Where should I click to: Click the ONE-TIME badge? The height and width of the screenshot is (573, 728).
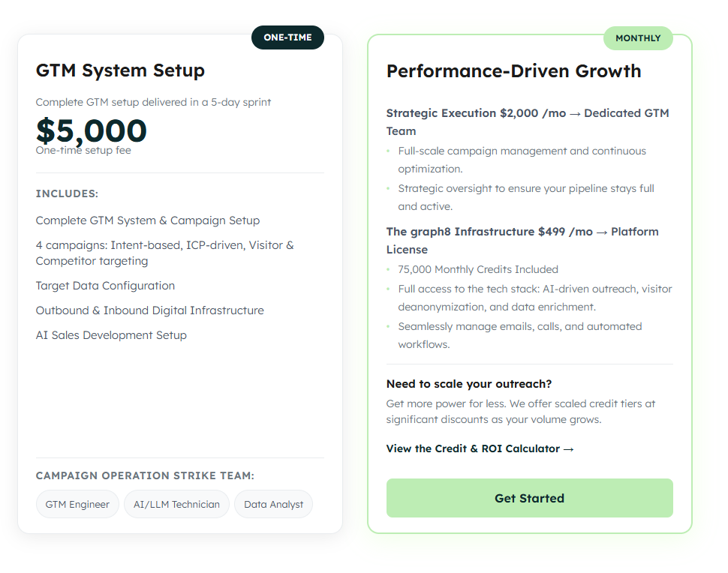pyautogui.click(x=287, y=37)
